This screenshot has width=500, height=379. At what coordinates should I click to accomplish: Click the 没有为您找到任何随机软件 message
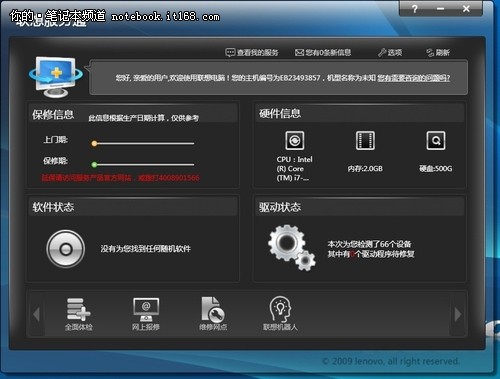(x=146, y=249)
